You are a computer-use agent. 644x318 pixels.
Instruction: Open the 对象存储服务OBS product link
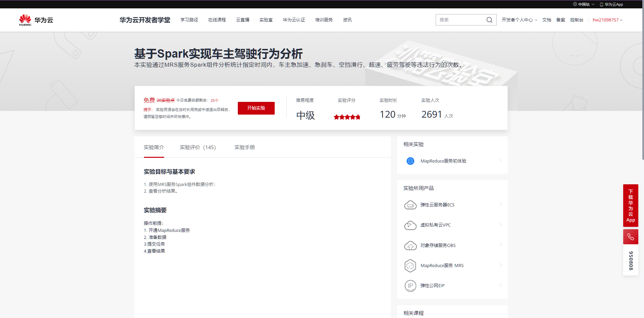click(438, 245)
